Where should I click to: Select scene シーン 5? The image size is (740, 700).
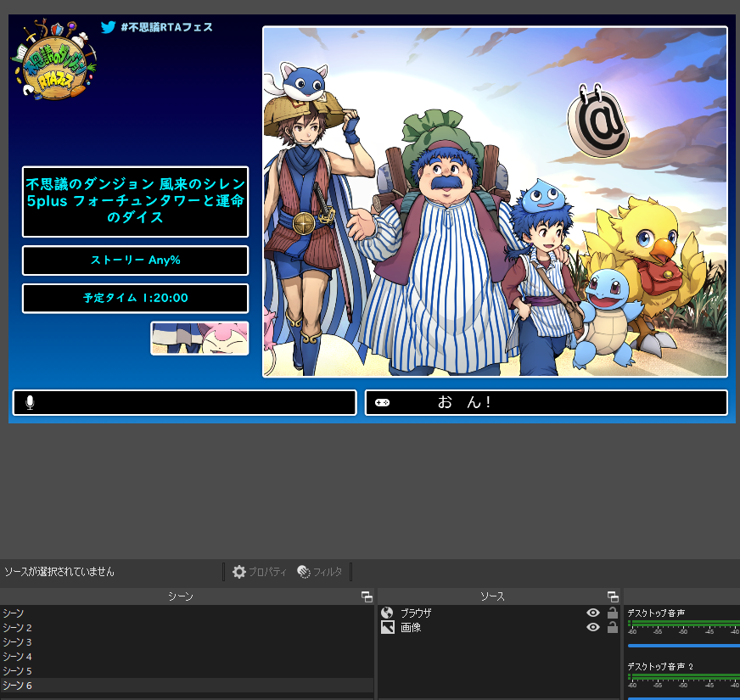click(x=187, y=671)
